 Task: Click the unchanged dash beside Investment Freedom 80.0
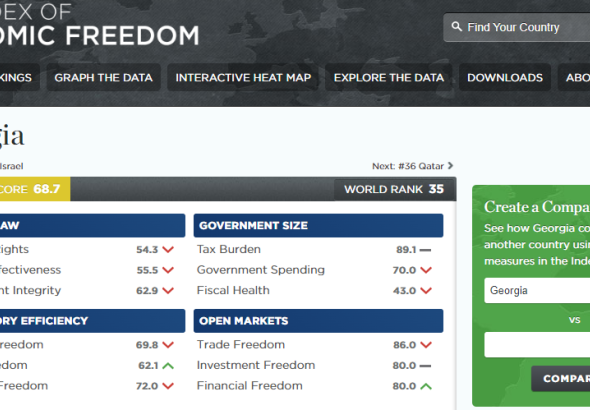[x=426, y=366]
